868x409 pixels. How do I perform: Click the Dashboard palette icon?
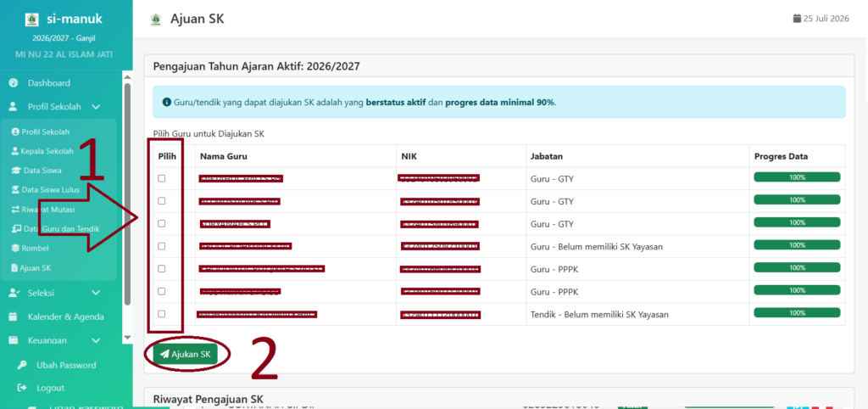click(14, 83)
